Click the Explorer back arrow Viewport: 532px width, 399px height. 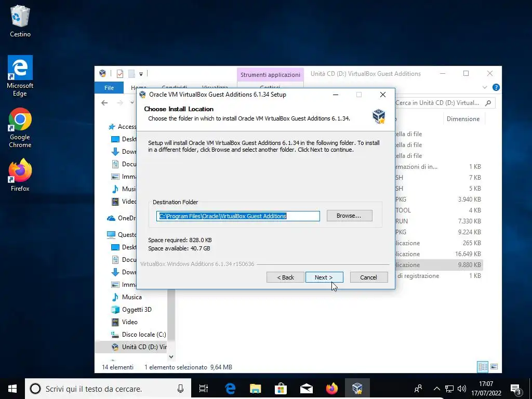(x=104, y=103)
